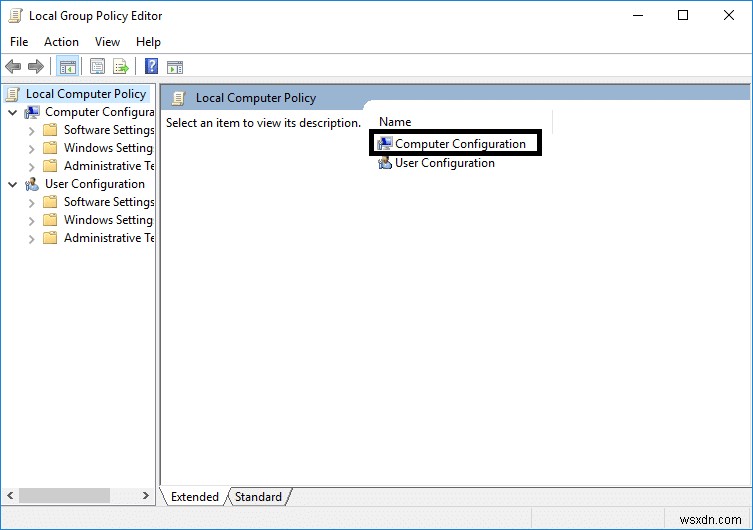Collapse the Computer Configuration tree node
Image resolution: width=753 pixels, height=530 pixels.
pyautogui.click(x=13, y=113)
